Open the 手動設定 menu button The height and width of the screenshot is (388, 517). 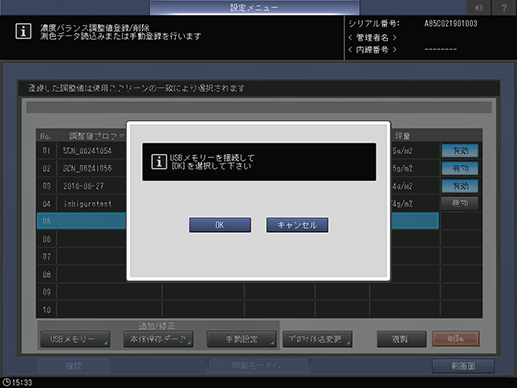coord(242,339)
